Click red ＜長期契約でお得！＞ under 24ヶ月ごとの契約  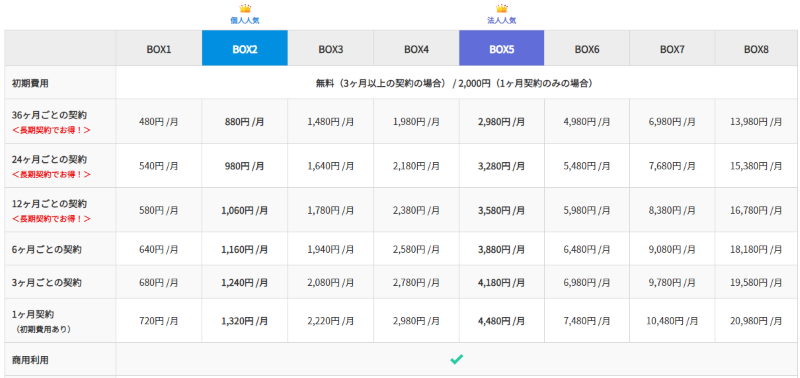click(51, 174)
